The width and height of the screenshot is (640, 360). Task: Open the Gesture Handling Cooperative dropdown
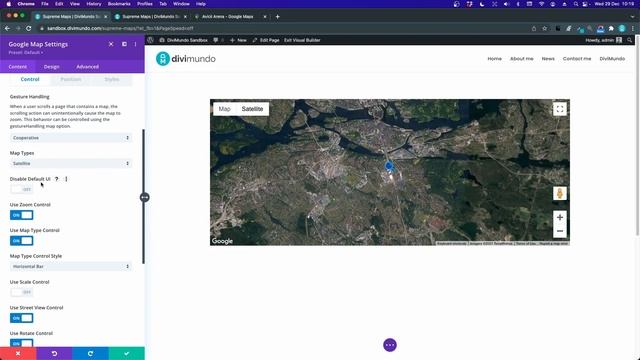[70, 138]
